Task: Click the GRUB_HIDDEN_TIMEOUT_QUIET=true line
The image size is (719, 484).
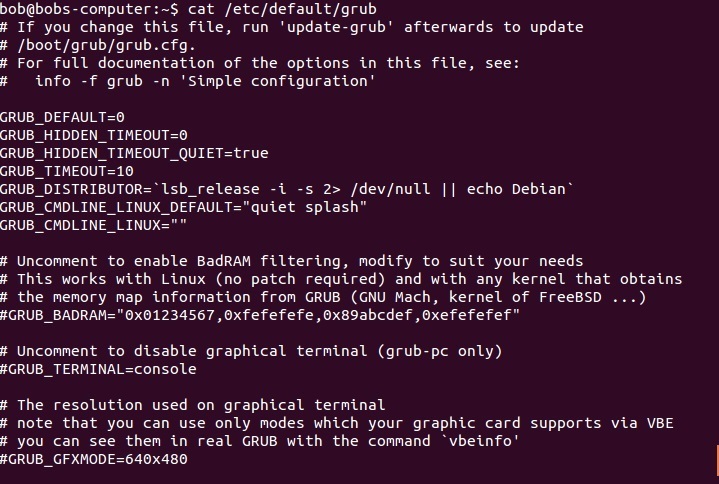Action: pos(134,153)
